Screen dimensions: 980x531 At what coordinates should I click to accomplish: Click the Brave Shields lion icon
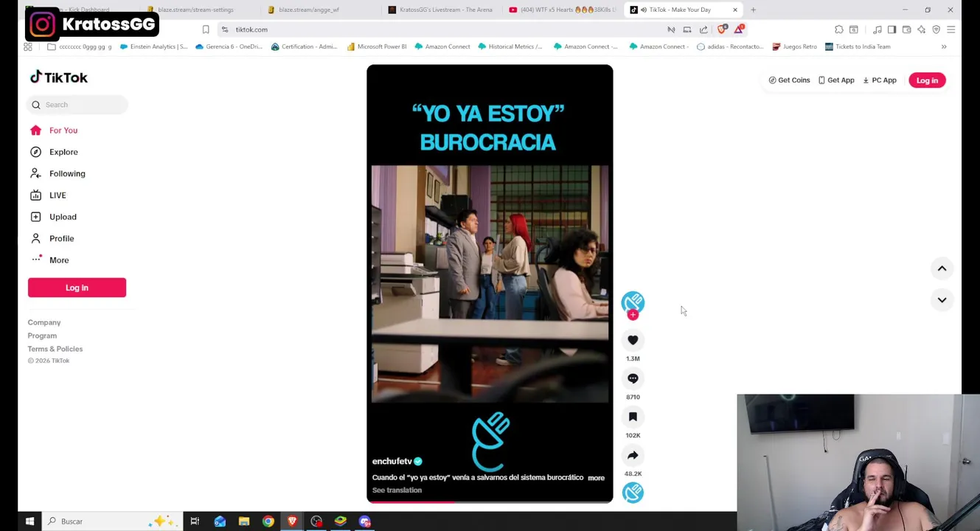[x=722, y=29]
